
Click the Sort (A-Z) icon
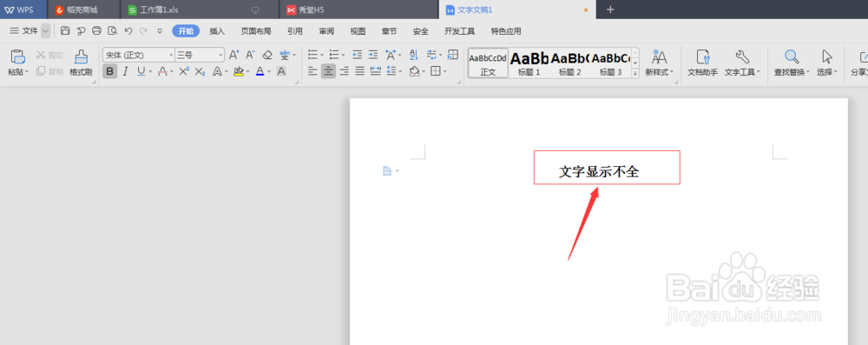pyautogui.click(x=413, y=55)
